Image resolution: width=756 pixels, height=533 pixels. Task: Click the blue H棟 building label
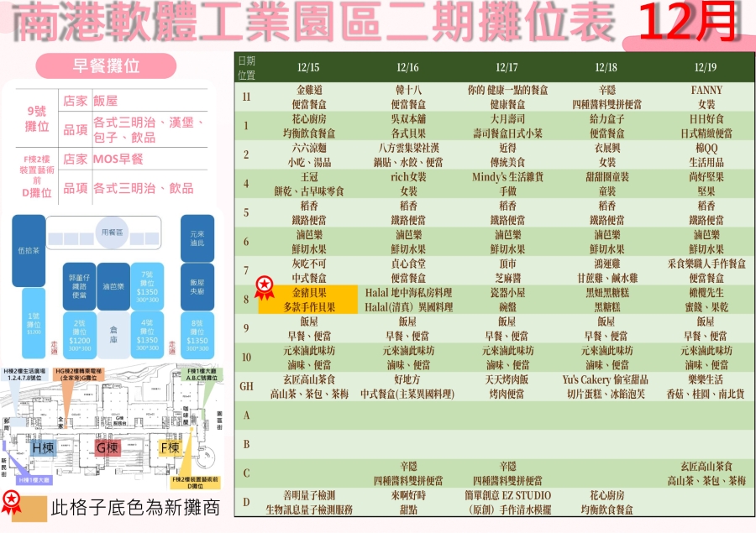point(43,448)
